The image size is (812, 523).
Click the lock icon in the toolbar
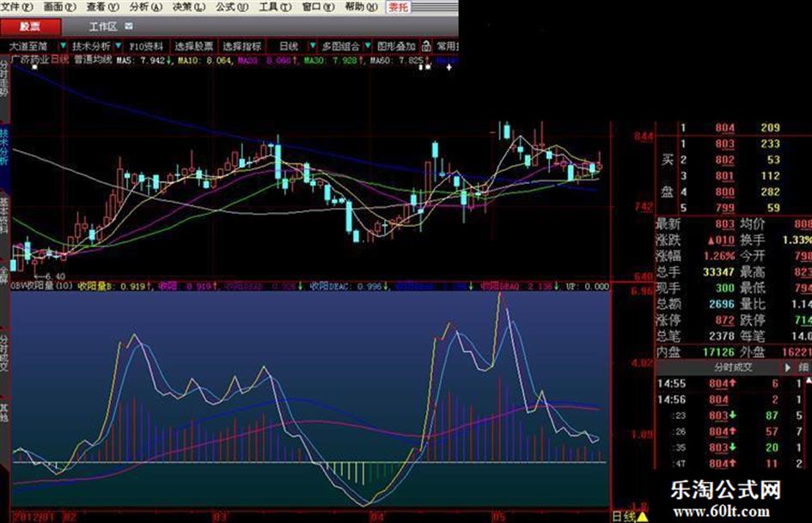[424, 46]
